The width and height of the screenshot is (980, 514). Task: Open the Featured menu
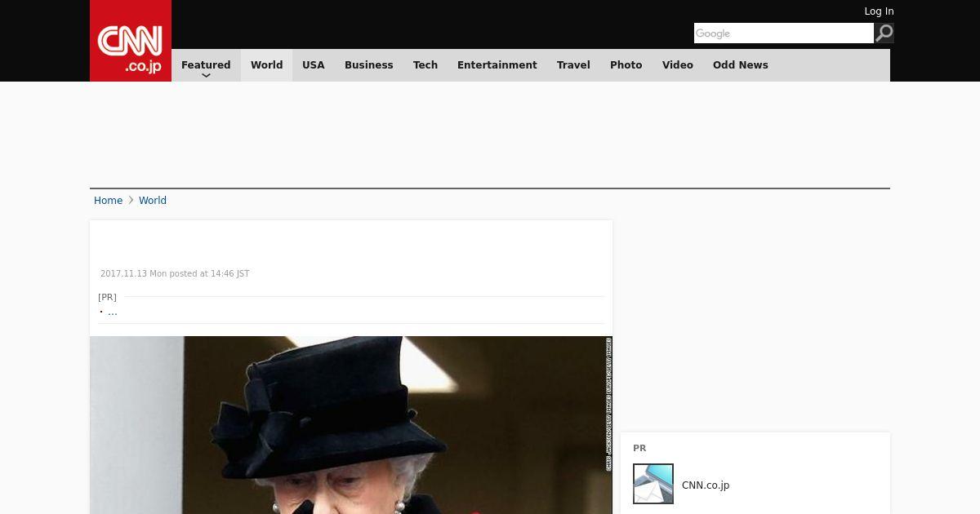coord(206,65)
